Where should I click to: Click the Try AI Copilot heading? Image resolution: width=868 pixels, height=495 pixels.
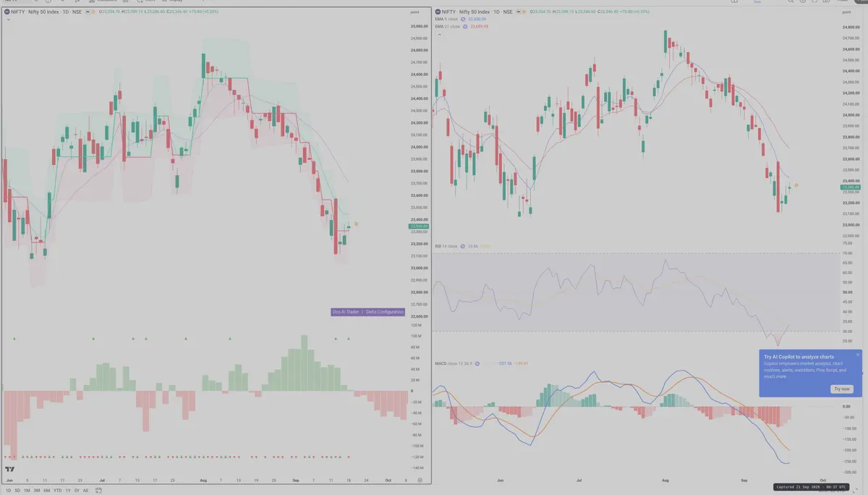click(x=799, y=357)
